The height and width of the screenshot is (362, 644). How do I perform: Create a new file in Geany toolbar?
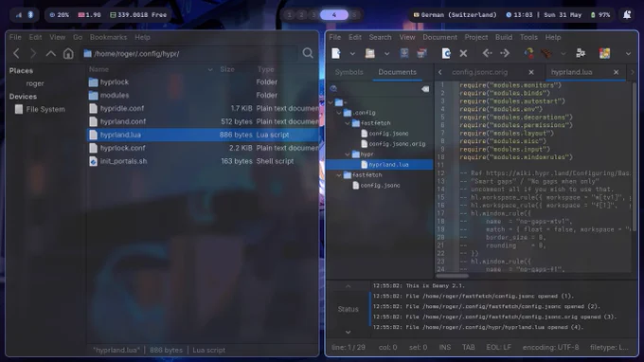coord(336,53)
